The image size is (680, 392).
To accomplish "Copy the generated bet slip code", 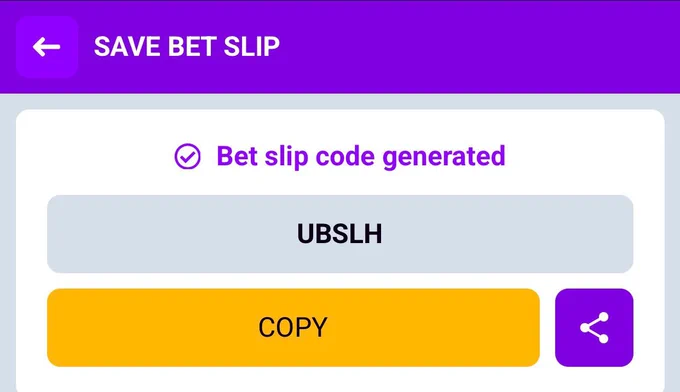I will point(293,327).
